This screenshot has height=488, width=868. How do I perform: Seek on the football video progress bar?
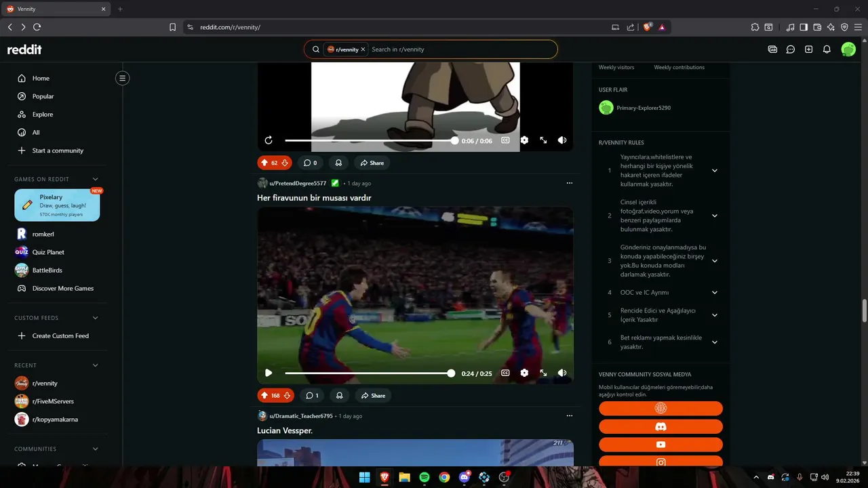coord(370,373)
